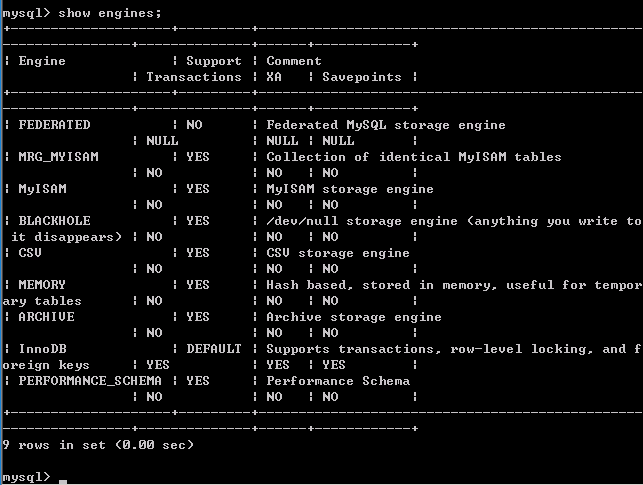The height and width of the screenshot is (485, 643).
Task: Select the MEMORY engine name
Action: (x=42, y=285)
